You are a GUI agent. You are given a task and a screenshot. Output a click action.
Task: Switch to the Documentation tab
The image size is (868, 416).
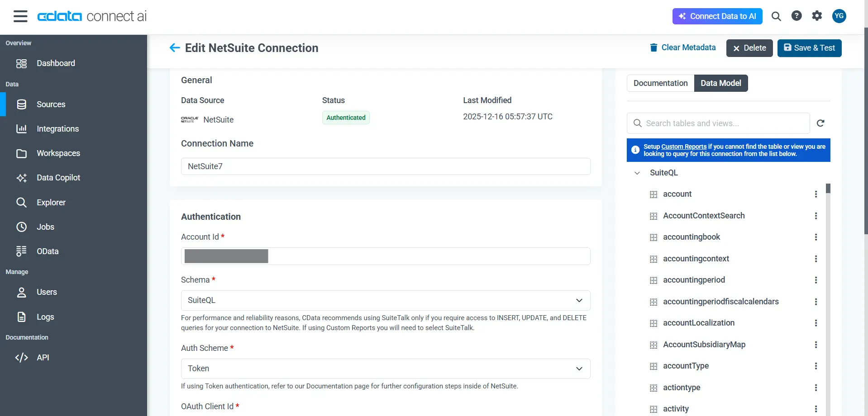(660, 83)
